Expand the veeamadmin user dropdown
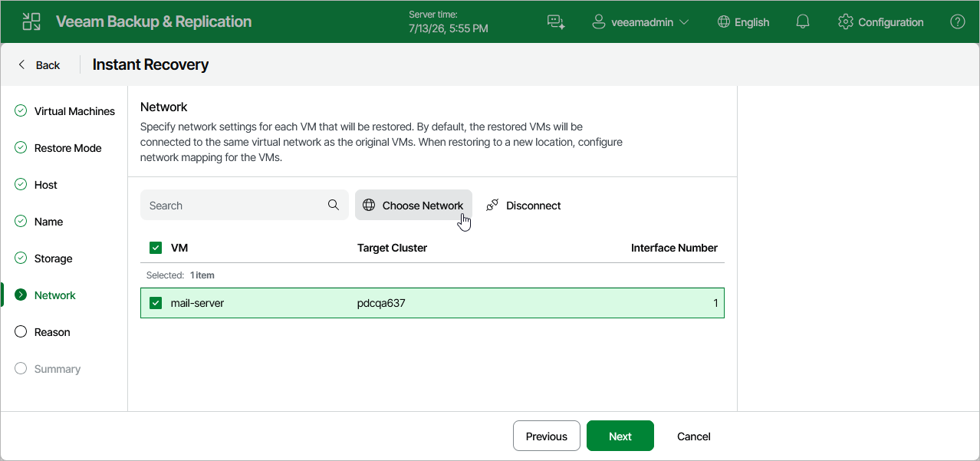Viewport: 980px width, 461px height. 641,22
